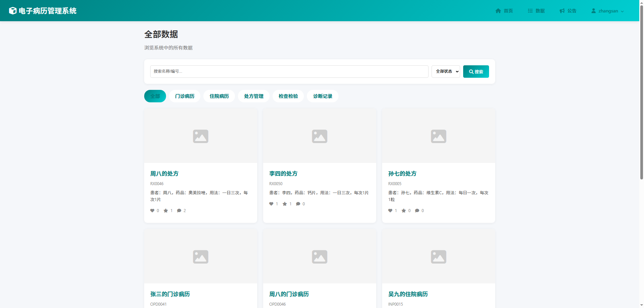This screenshot has height=308, width=644.
Task: Click star favorite icon on 周八的处方 card
Action: (x=166, y=211)
